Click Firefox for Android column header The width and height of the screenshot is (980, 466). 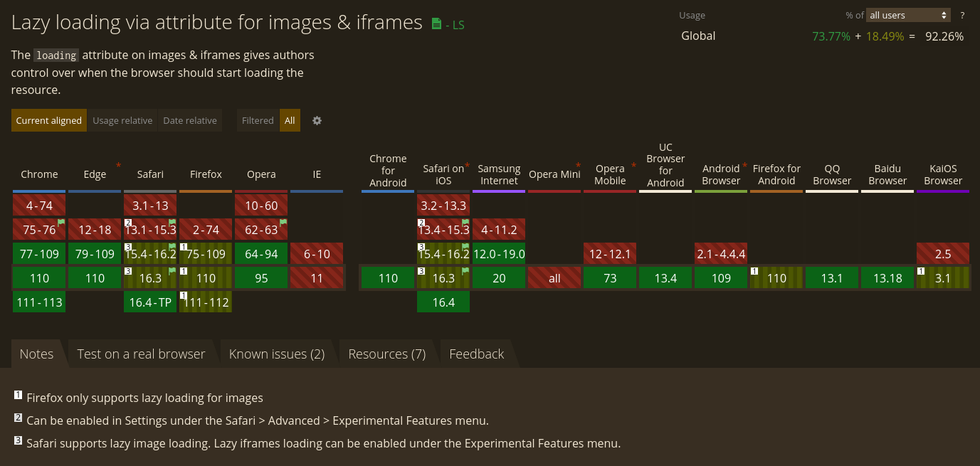coord(776,174)
